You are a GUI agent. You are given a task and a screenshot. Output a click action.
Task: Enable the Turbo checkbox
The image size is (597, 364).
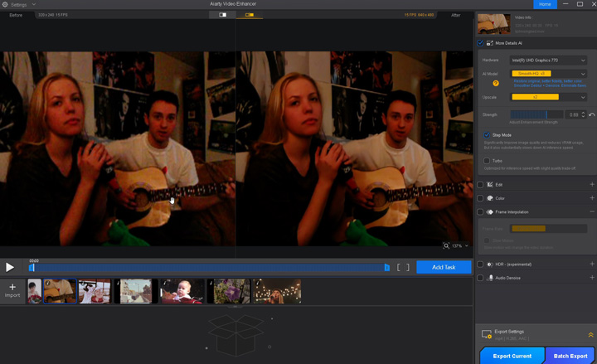tap(487, 161)
